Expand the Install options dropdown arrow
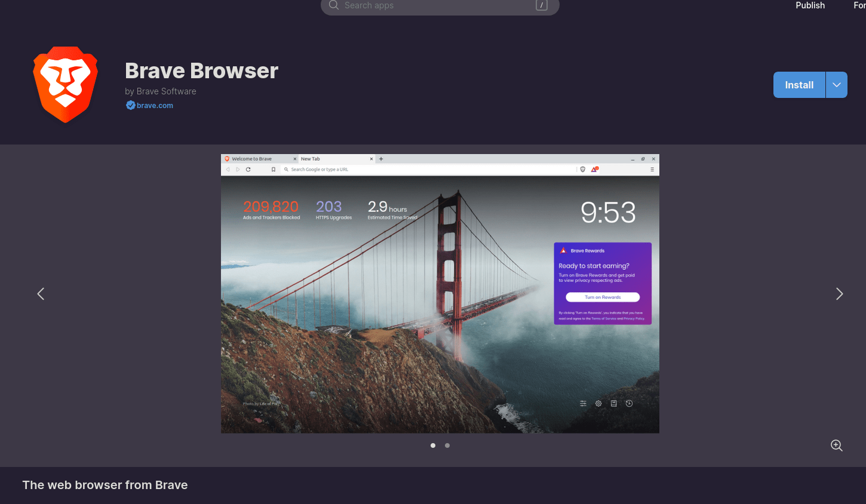The width and height of the screenshot is (866, 504). 837,85
